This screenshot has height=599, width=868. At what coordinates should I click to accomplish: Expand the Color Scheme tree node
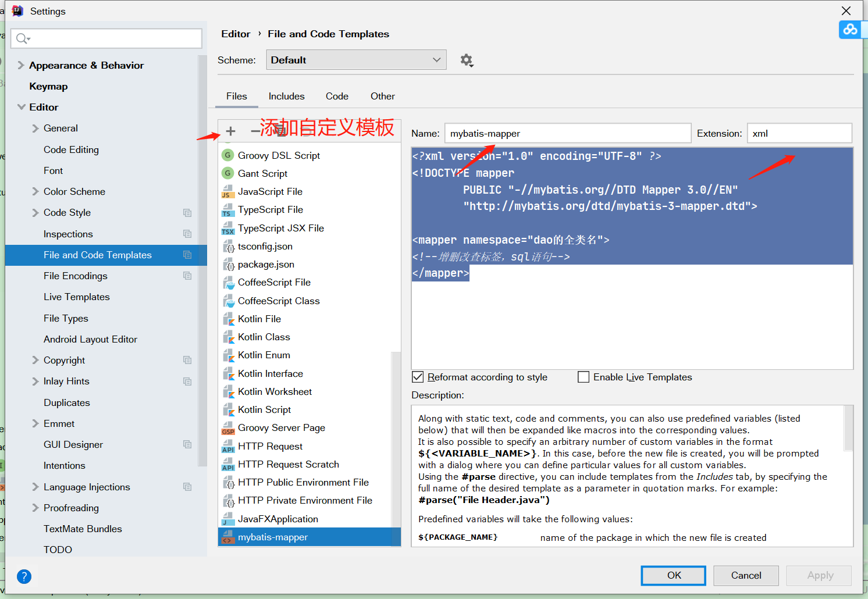(35, 191)
